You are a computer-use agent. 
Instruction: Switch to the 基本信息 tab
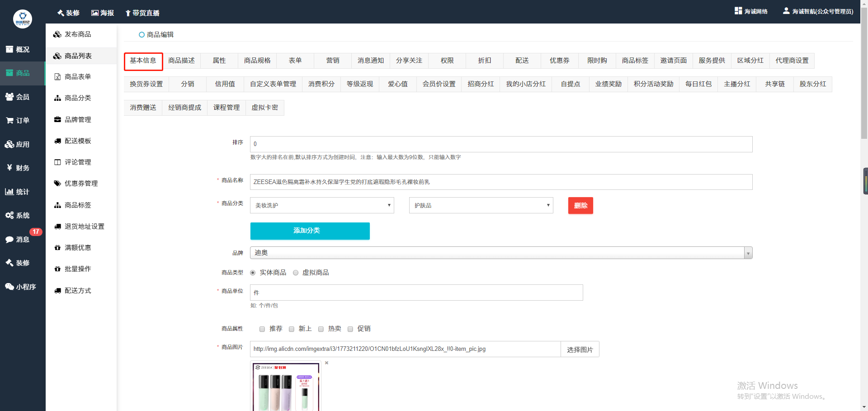tap(143, 61)
